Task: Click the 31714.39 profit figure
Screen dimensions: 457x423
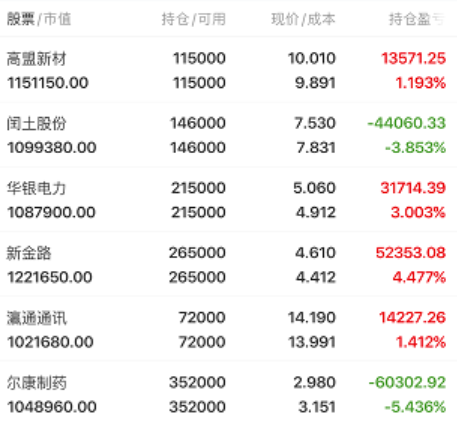Action: pyautogui.click(x=413, y=188)
